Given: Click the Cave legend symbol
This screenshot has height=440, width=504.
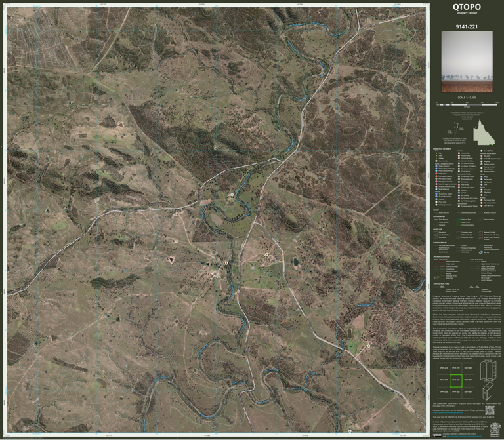Looking at the screenshot, I should (482, 195).
